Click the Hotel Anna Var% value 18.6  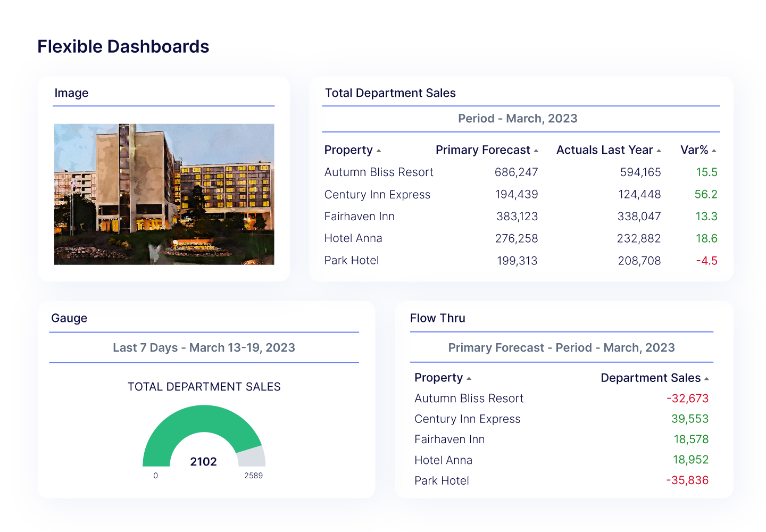click(x=706, y=238)
